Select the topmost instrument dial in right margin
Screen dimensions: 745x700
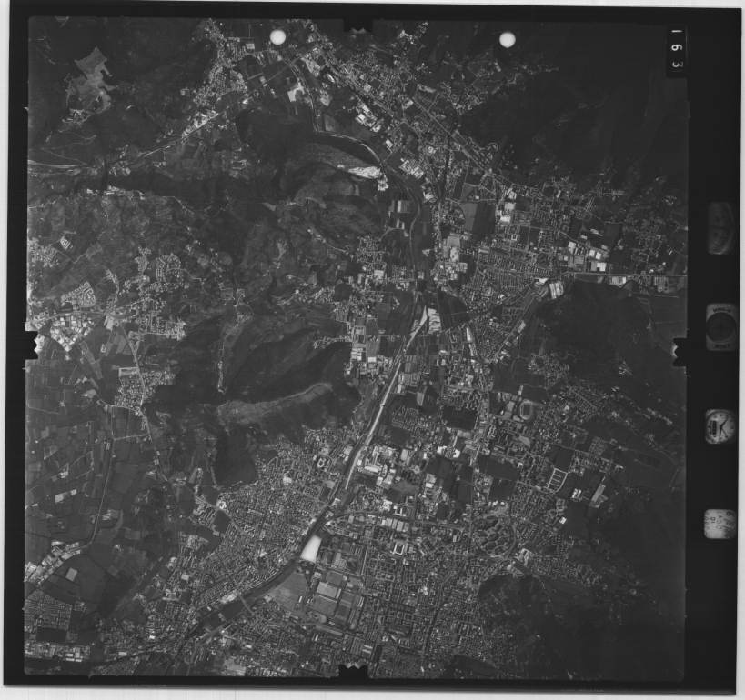[x=720, y=227]
